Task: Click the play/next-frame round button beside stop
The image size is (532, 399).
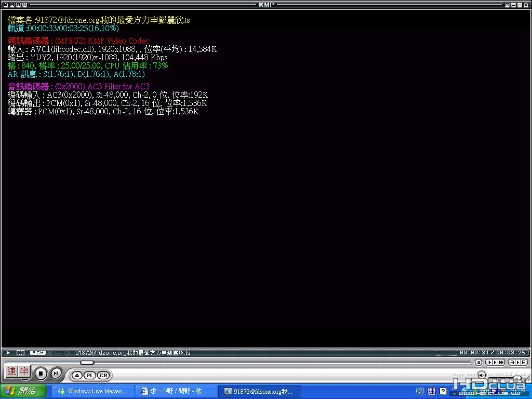Action: pos(56,374)
